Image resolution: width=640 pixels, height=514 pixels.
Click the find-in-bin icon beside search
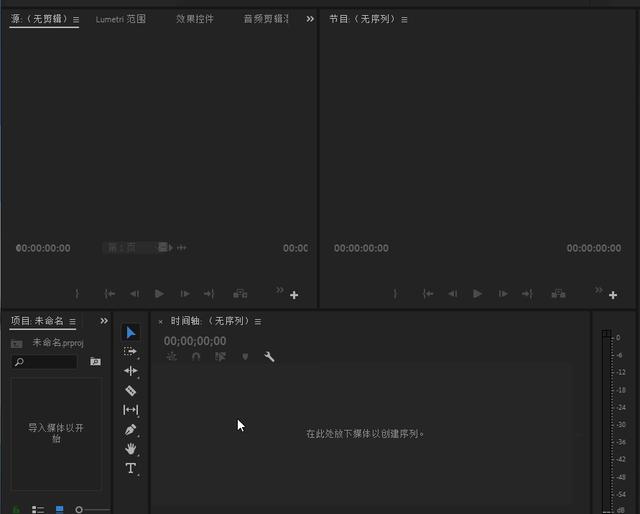(95, 361)
